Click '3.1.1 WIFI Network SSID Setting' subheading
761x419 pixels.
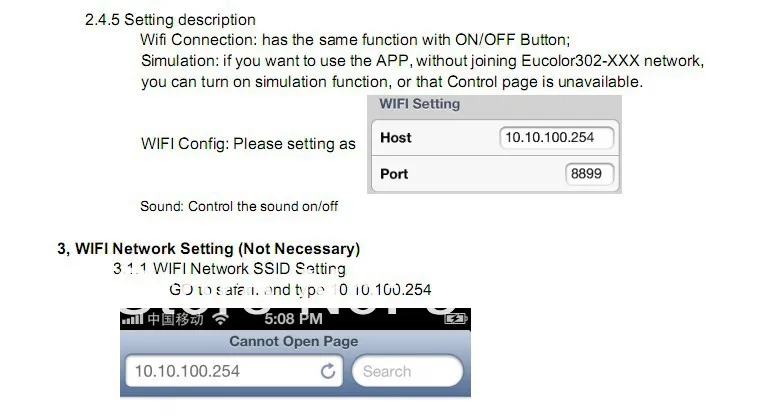pos(229,268)
